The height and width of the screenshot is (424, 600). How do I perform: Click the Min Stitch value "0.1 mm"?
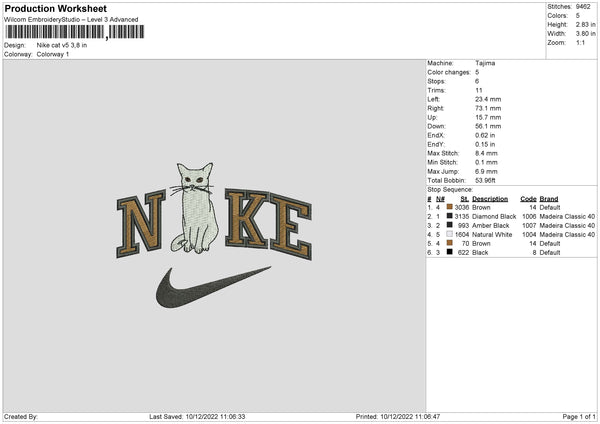(x=486, y=162)
